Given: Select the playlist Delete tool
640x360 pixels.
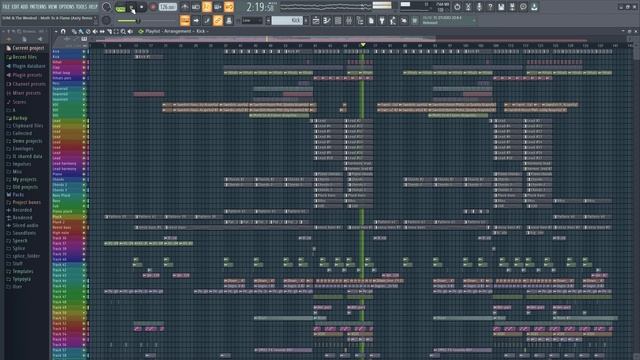Looking at the screenshot, I should [88, 31].
